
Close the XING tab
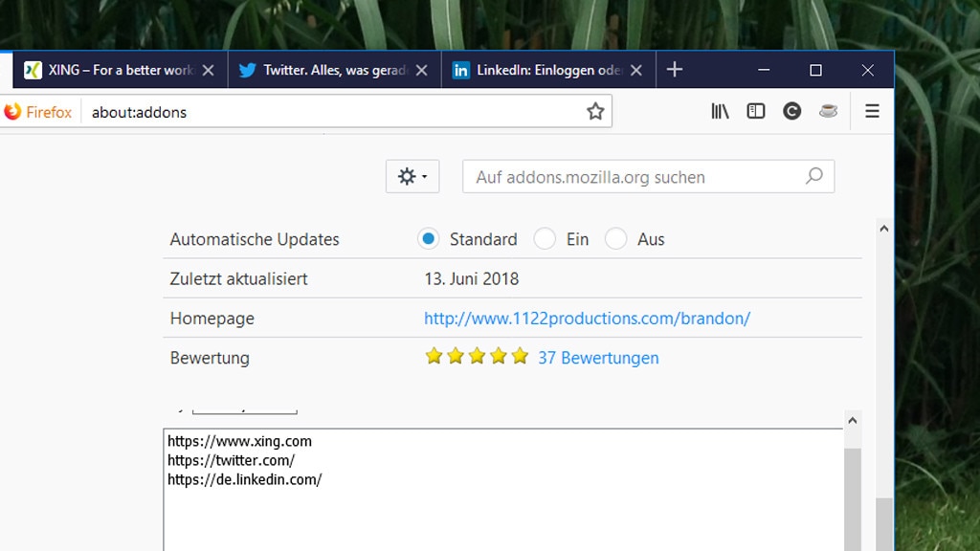[209, 71]
